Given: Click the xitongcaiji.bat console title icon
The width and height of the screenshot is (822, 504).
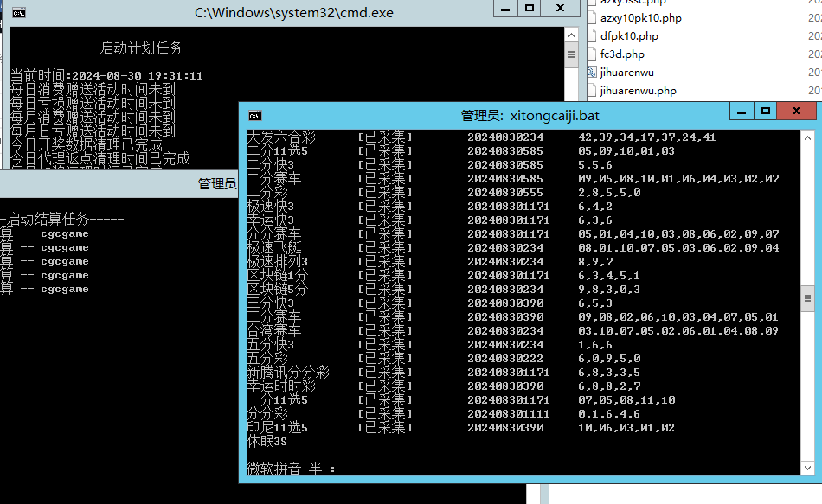Looking at the screenshot, I should tap(256, 115).
